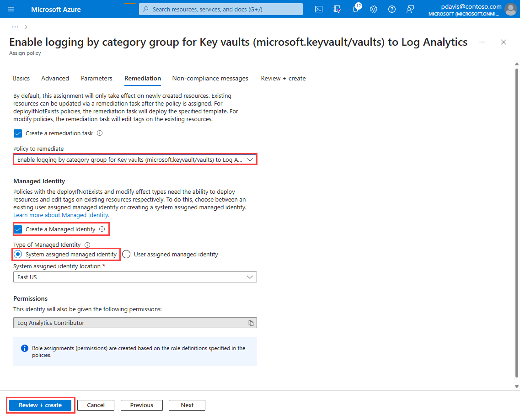
Task: Open the notifications bell
Action: point(355,9)
